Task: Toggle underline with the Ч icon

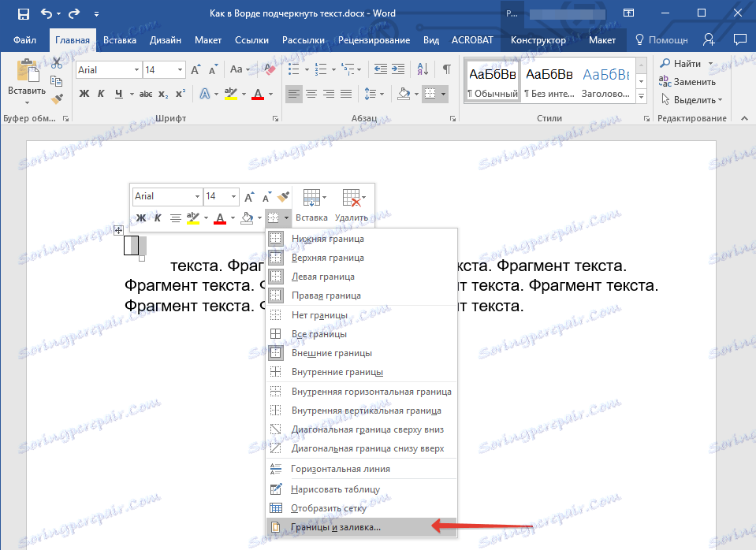Action: coord(117,92)
